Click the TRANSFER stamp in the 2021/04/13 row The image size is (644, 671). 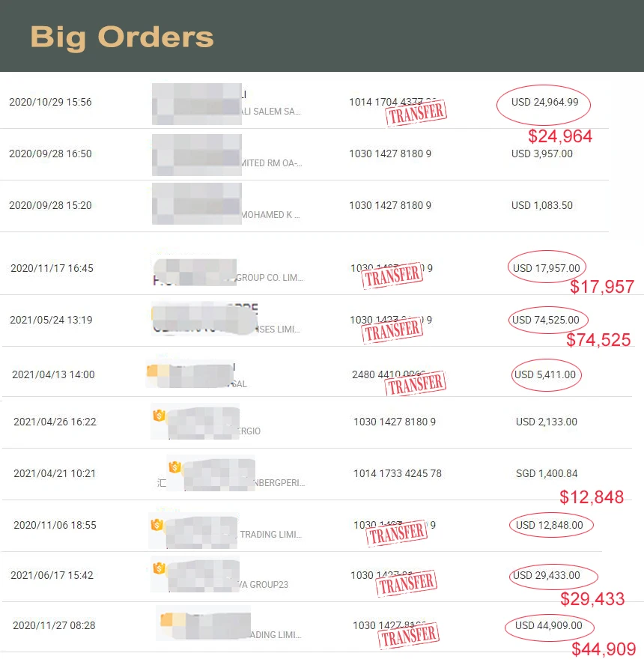tap(416, 384)
